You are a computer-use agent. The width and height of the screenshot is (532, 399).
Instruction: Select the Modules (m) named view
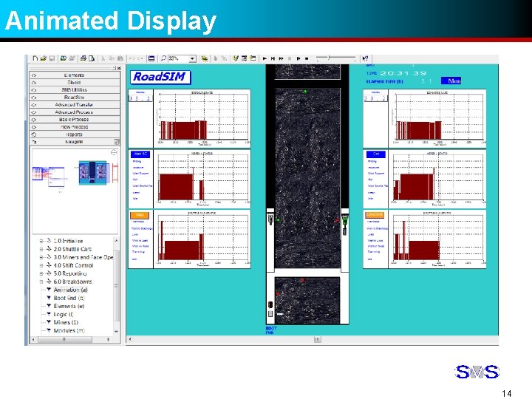69,330
